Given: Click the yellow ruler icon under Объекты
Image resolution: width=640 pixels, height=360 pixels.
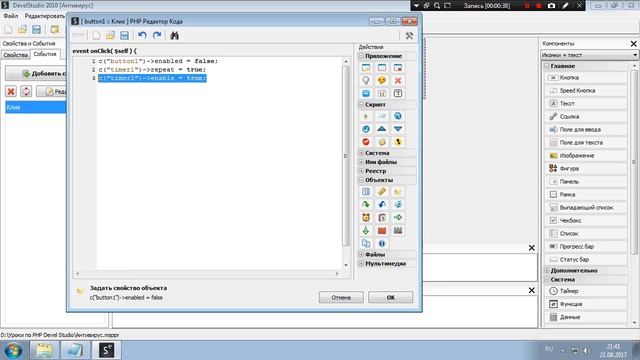Looking at the screenshot, I should (x=382, y=191).
